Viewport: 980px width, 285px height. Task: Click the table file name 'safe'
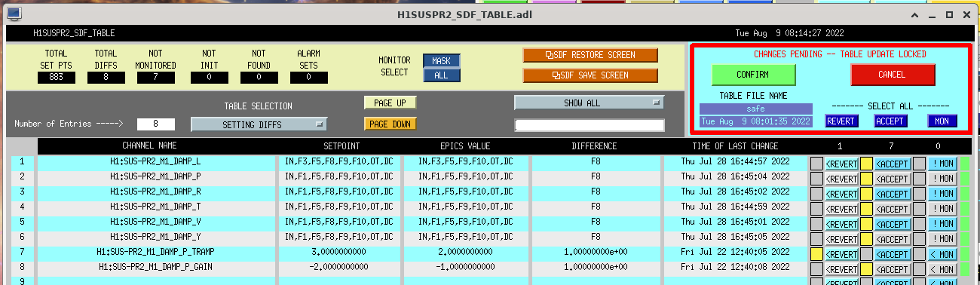[755, 109]
